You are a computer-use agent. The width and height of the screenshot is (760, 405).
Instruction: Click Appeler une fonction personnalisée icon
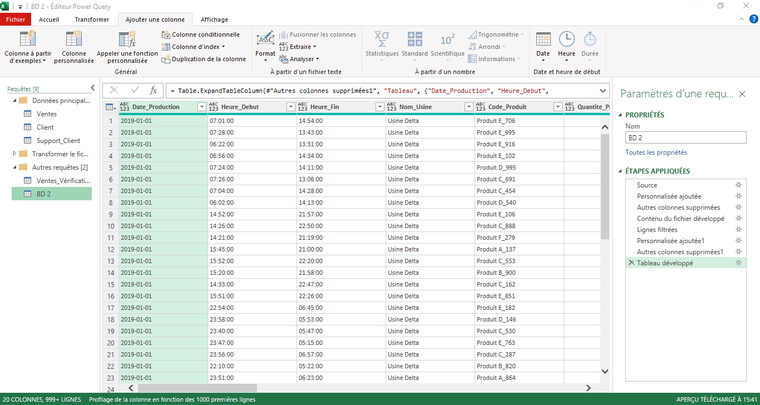pyautogui.click(x=126, y=40)
